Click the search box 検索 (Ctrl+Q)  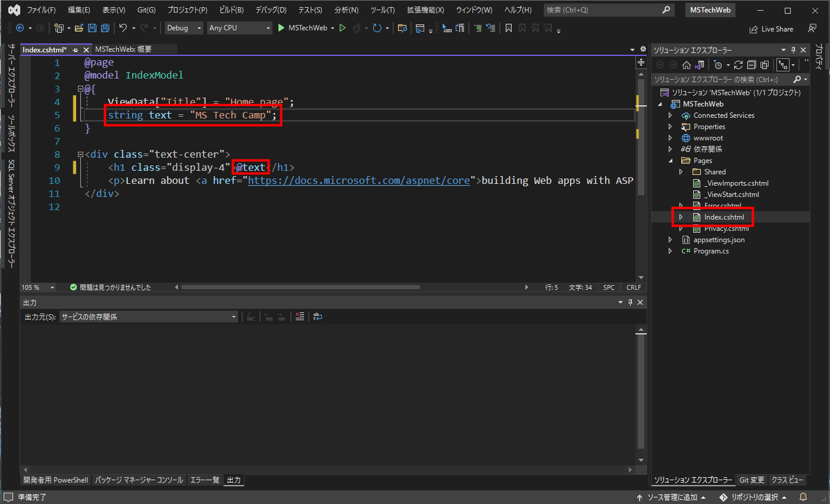610,10
